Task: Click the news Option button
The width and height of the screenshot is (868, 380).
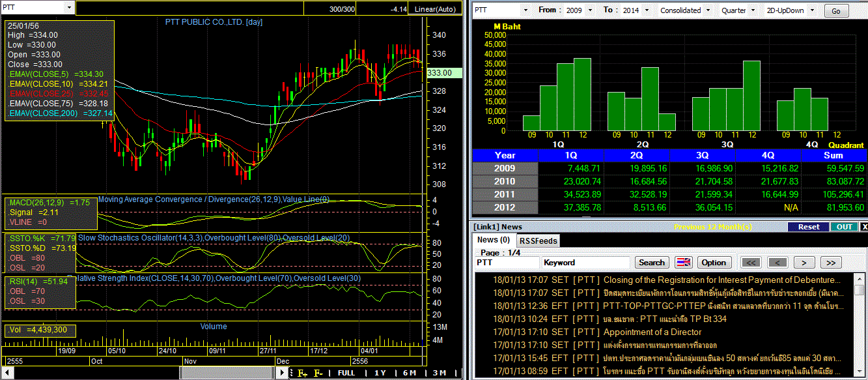Action: pos(714,263)
